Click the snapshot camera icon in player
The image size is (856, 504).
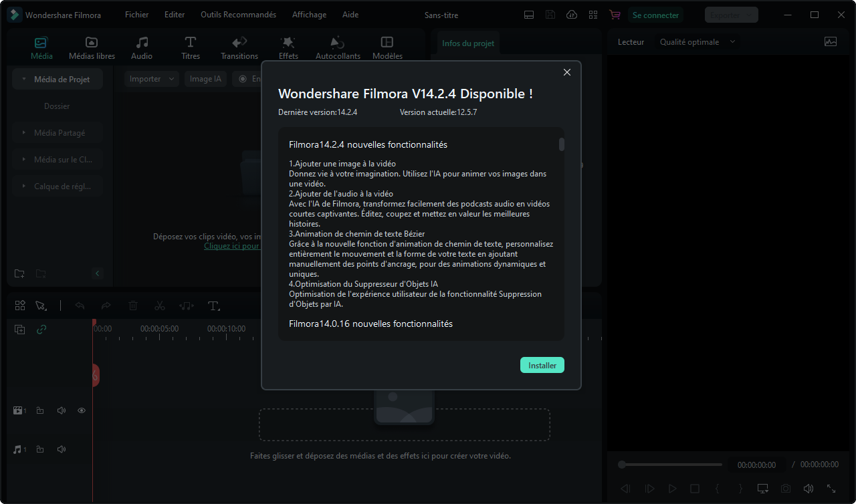[786, 489]
